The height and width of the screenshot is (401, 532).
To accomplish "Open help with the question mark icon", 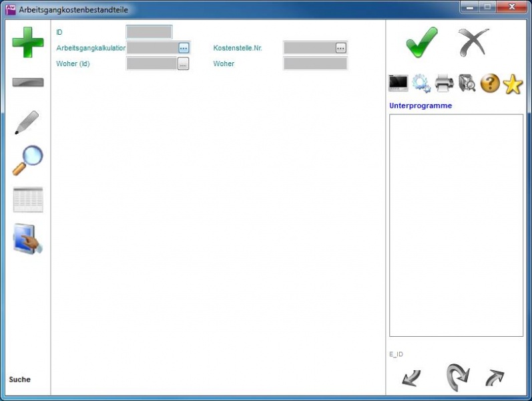I will 490,84.
